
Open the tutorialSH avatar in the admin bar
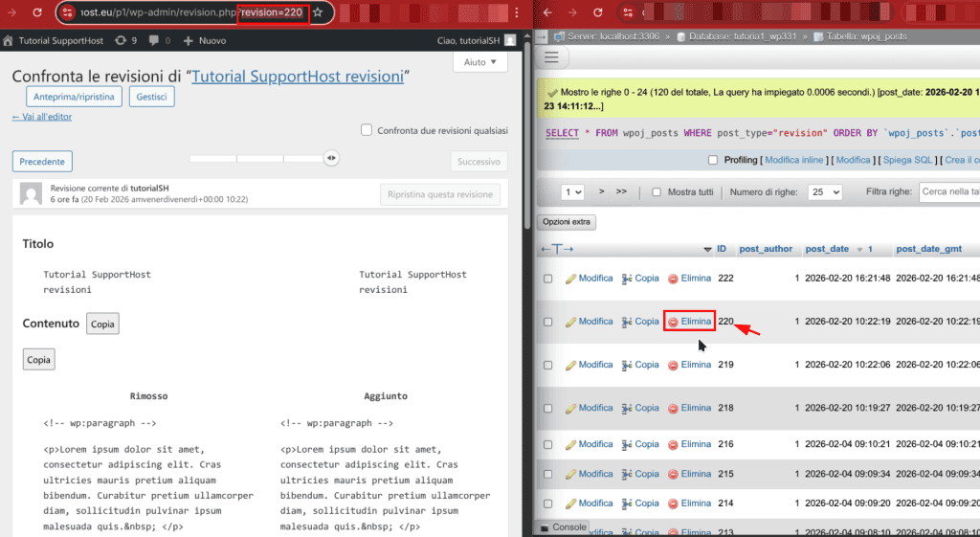[510, 40]
